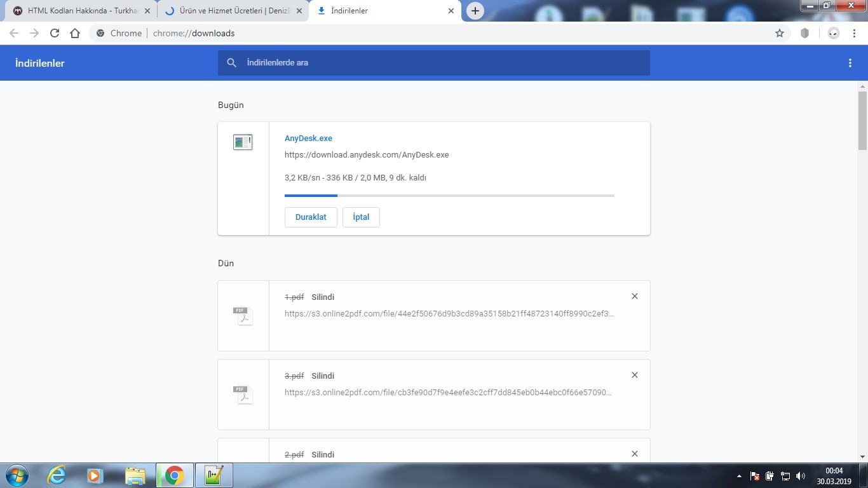868x488 pixels.
Task: Close the HTML Kodları Hakkında tab
Action: (147, 11)
